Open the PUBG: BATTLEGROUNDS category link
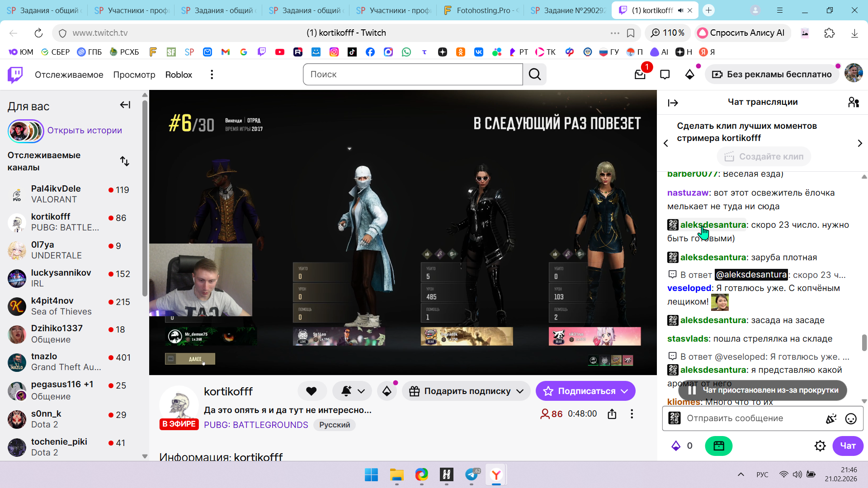Screen dimensions: 868x488 point(256,425)
